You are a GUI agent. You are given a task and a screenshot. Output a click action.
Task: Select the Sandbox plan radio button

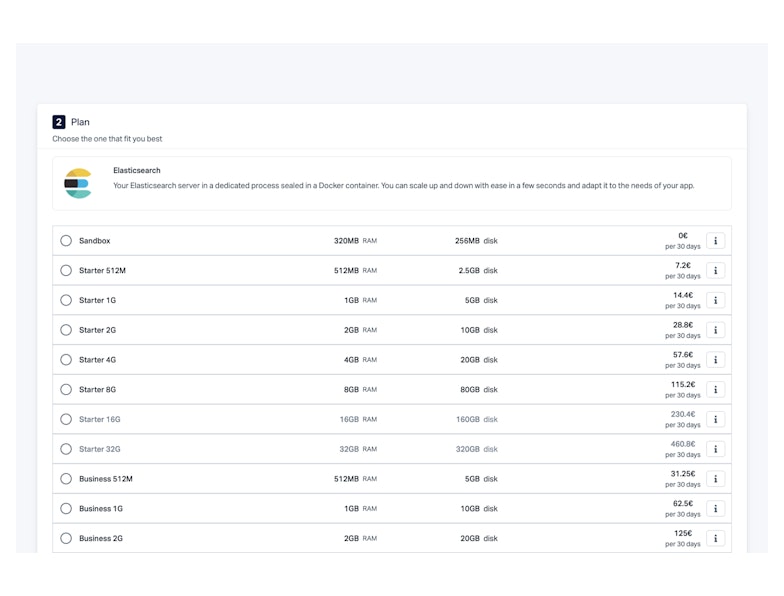pos(66,241)
